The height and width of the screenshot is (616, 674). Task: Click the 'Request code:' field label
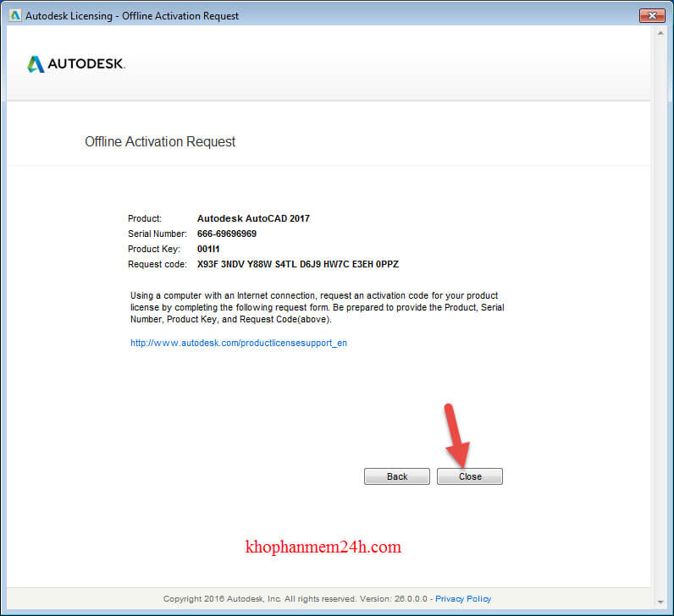[157, 264]
